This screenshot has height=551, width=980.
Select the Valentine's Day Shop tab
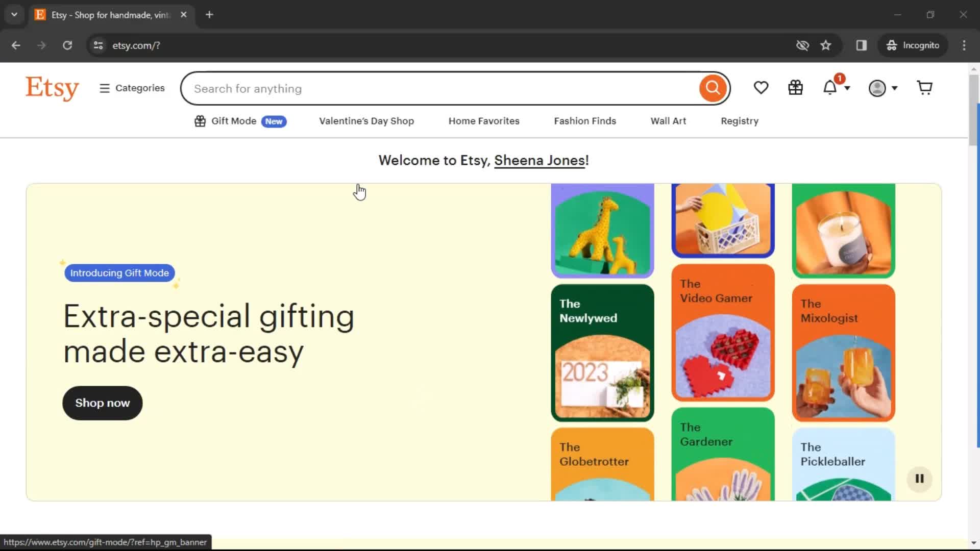(x=366, y=120)
